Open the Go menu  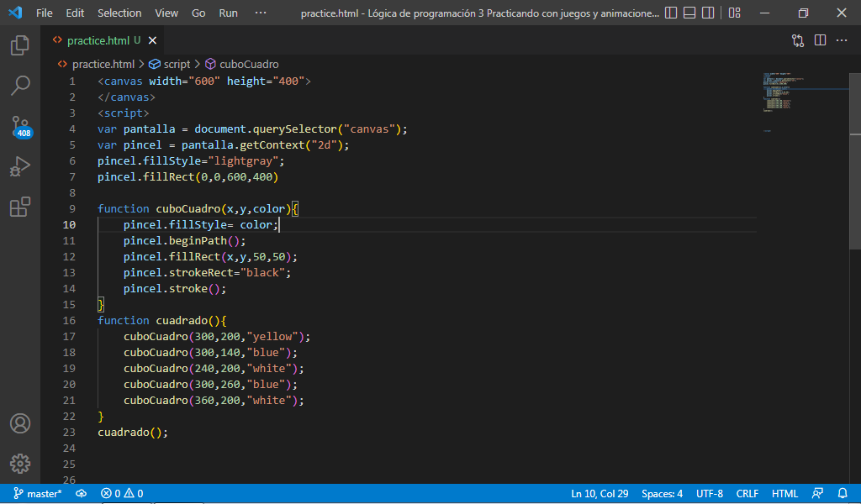click(x=198, y=13)
